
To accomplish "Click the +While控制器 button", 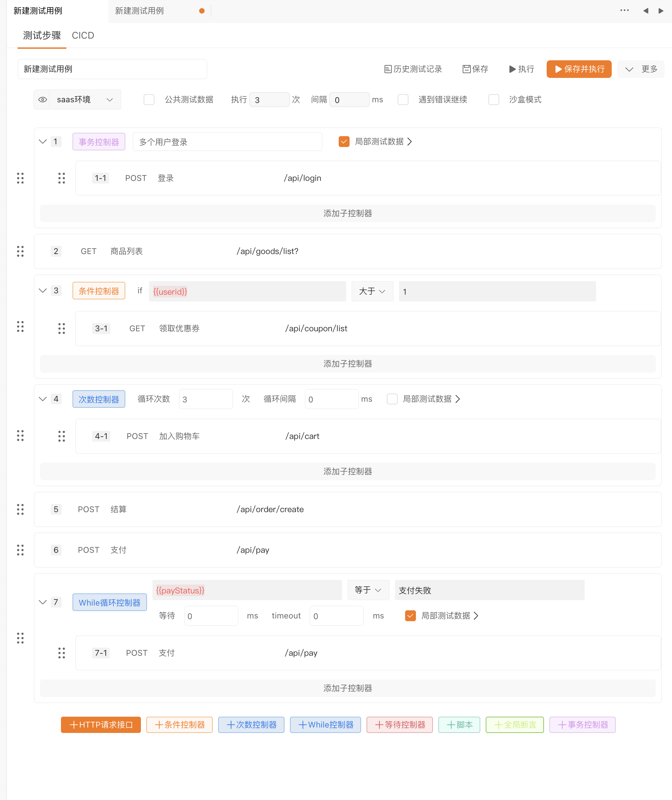I will coord(325,725).
